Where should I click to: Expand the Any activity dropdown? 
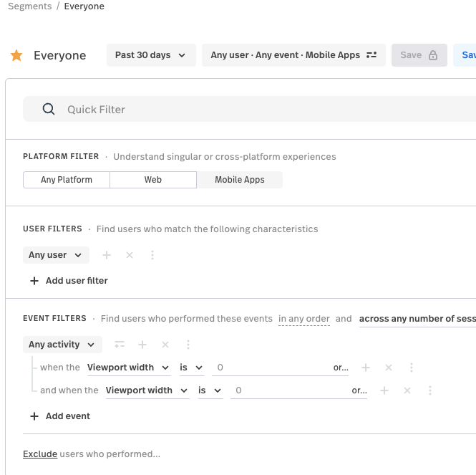(62, 345)
